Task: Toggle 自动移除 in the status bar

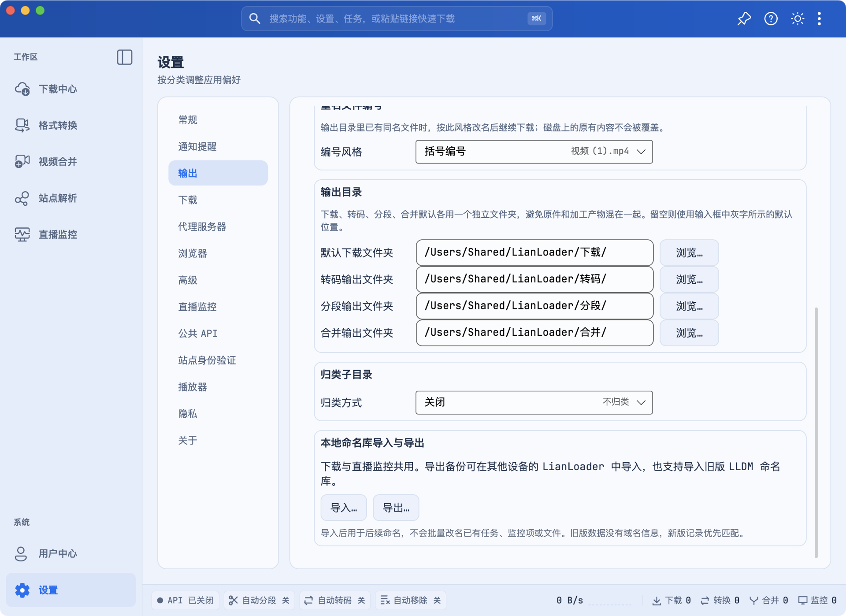Action: click(x=411, y=601)
